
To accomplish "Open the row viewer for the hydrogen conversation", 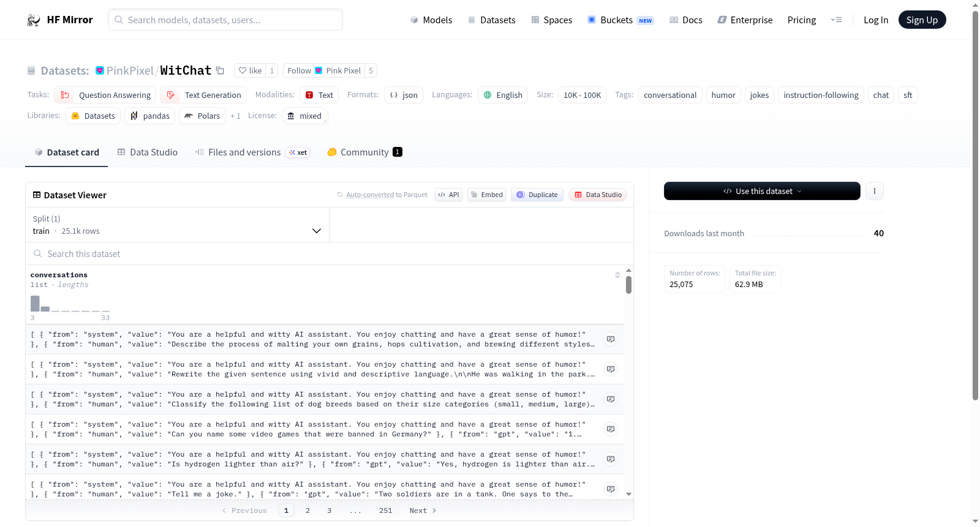I will click(611, 459).
